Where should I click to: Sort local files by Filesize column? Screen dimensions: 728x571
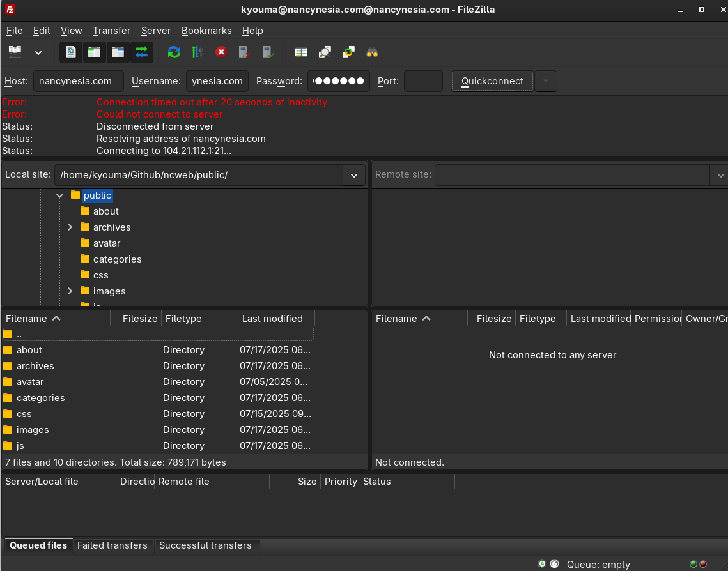(x=136, y=319)
